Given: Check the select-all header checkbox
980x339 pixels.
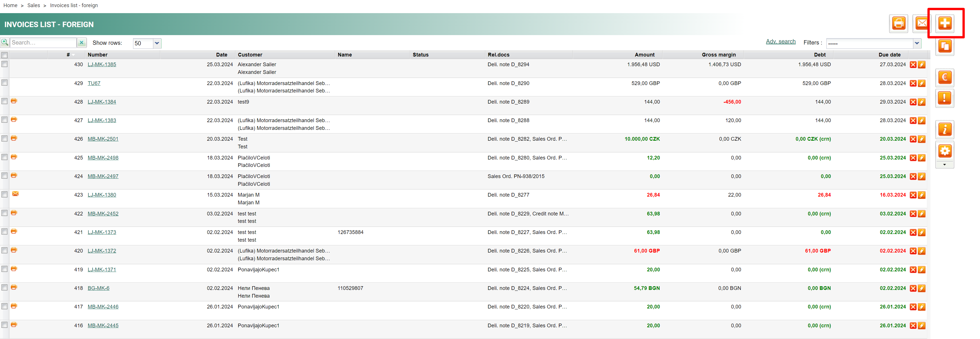Looking at the screenshot, I should pos(5,55).
